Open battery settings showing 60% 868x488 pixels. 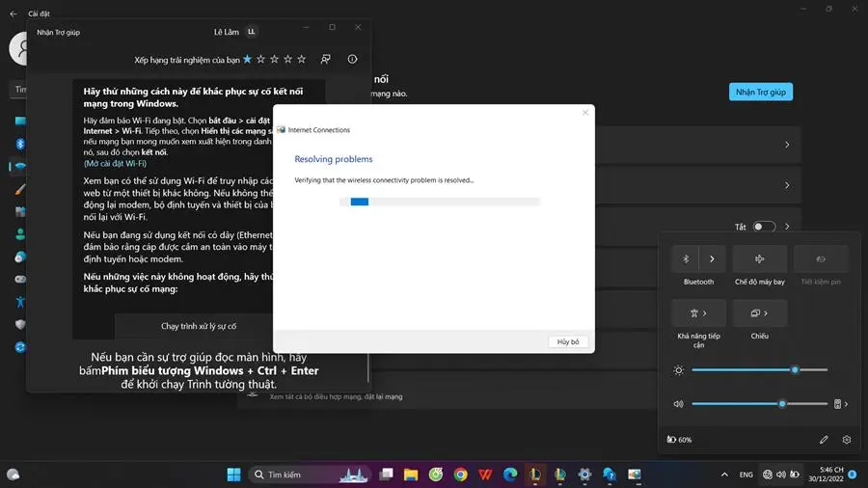(x=679, y=440)
